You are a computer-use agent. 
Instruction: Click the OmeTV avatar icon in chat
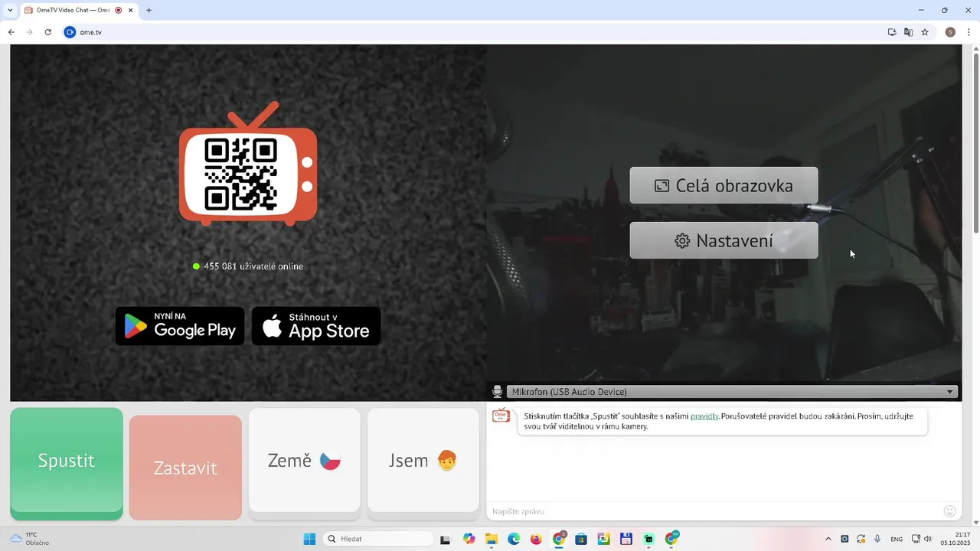[x=501, y=416]
